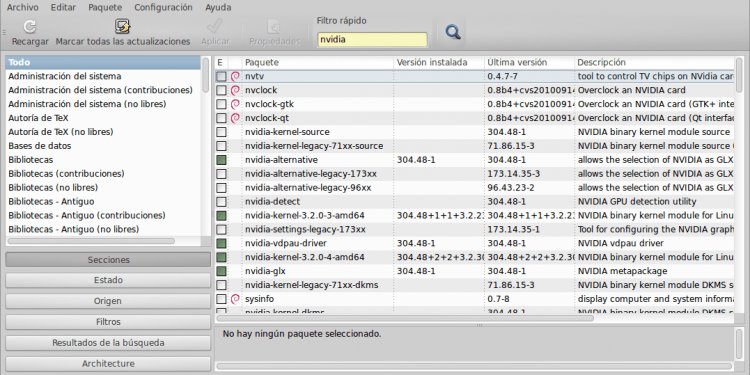Viewport: 750px width, 375px height.
Task: Open the Configuración menu
Action: tap(163, 7)
